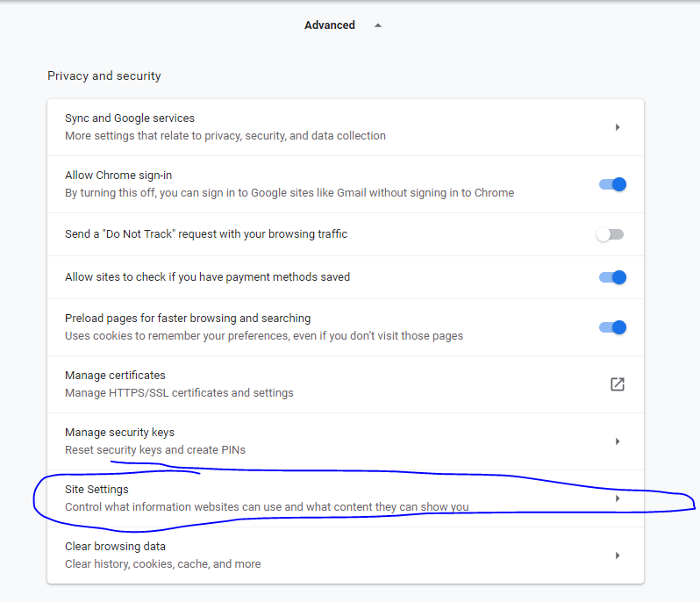The height and width of the screenshot is (602, 700).
Task: Click the Advanced heading label
Action: click(329, 25)
